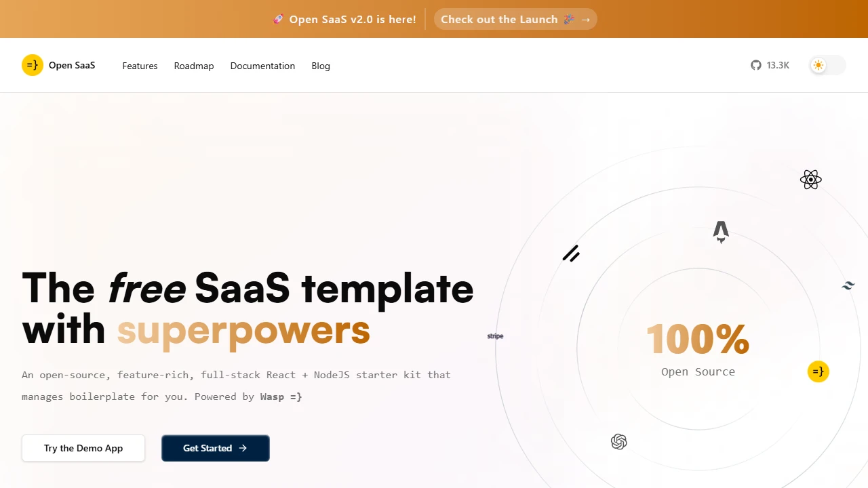Open the Roadmap page
The width and height of the screenshot is (868, 488).
coord(194,66)
